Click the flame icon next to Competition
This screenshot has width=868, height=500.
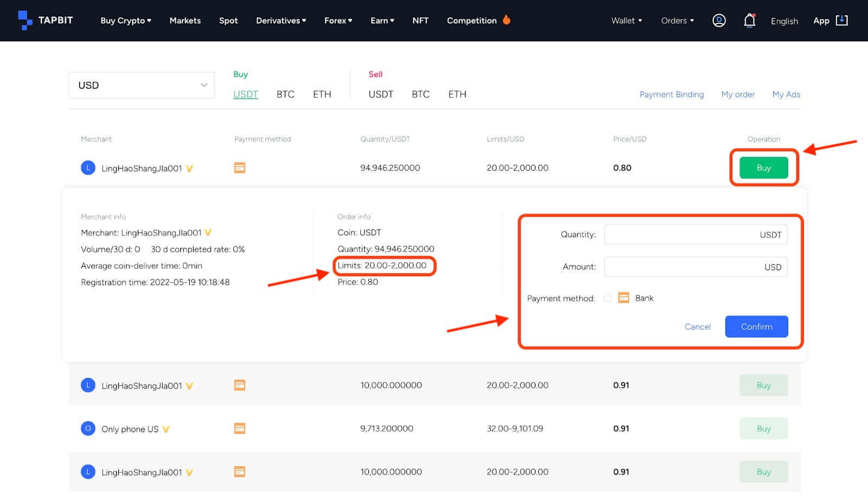(506, 20)
